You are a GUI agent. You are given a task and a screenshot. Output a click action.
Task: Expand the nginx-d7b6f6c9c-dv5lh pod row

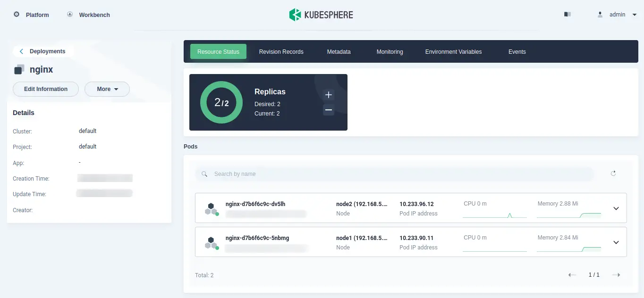point(616,208)
